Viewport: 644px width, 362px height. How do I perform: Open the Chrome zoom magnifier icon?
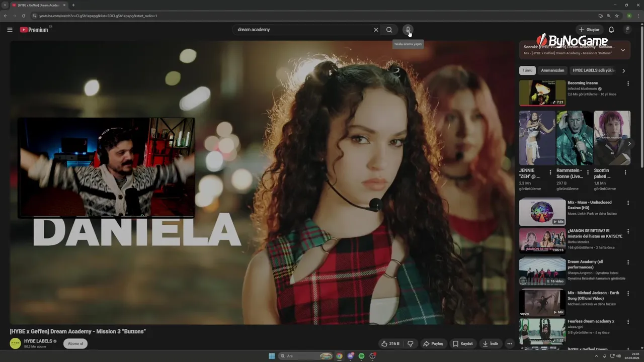pos(609,16)
